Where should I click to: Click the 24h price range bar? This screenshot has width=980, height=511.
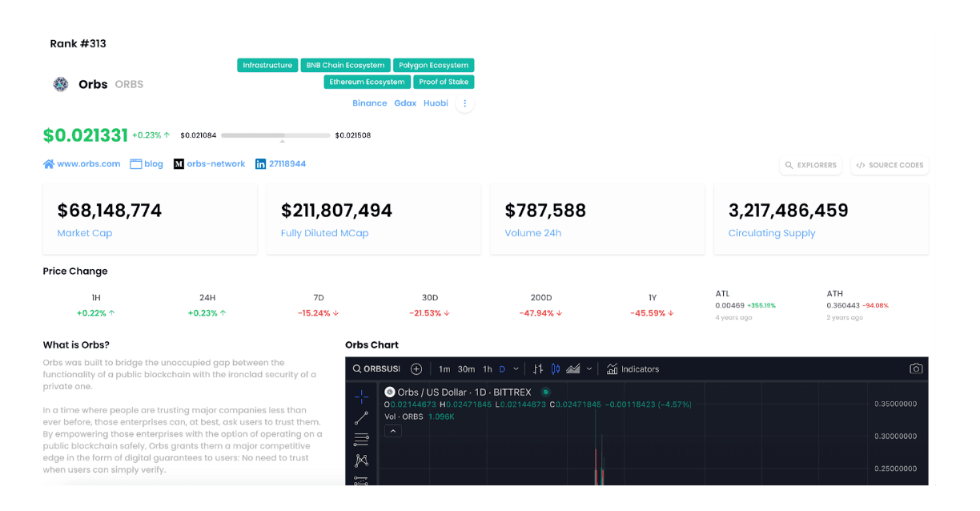pos(275,135)
